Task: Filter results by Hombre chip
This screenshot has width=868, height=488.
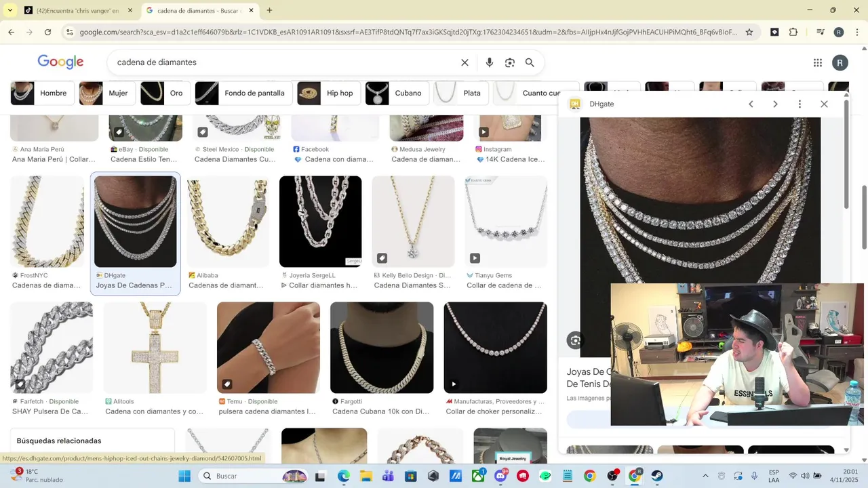Action: [43, 93]
